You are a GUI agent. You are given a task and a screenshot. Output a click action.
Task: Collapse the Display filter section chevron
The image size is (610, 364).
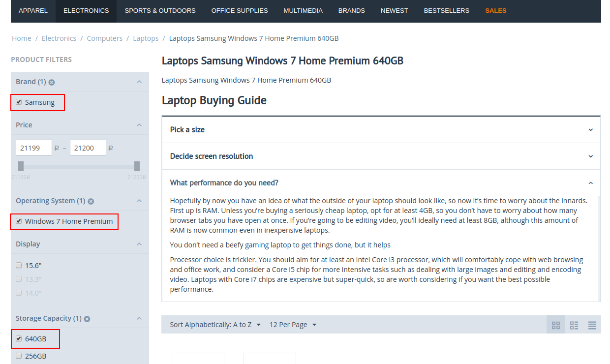[x=139, y=244]
